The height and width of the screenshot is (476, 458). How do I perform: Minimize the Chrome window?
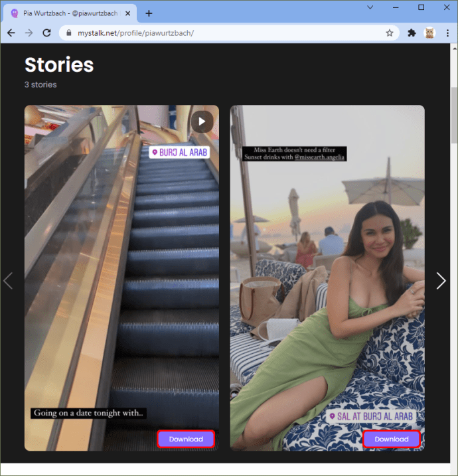396,7
